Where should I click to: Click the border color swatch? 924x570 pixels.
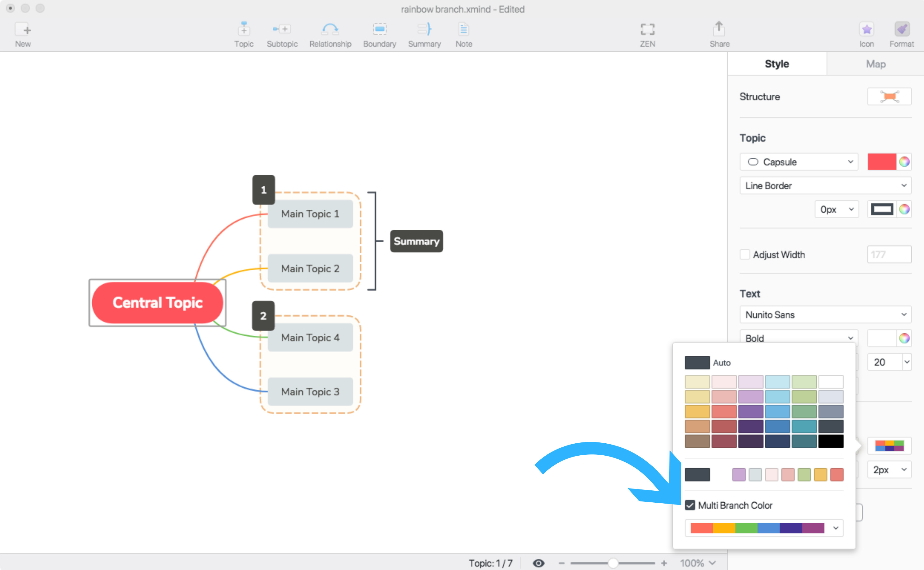click(x=882, y=209)
